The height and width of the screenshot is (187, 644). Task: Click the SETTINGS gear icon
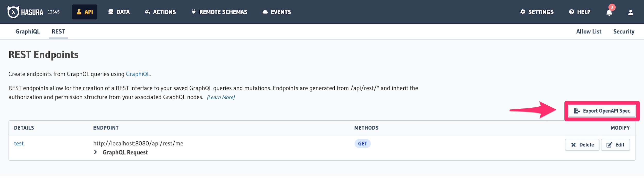tap(523, 12)
